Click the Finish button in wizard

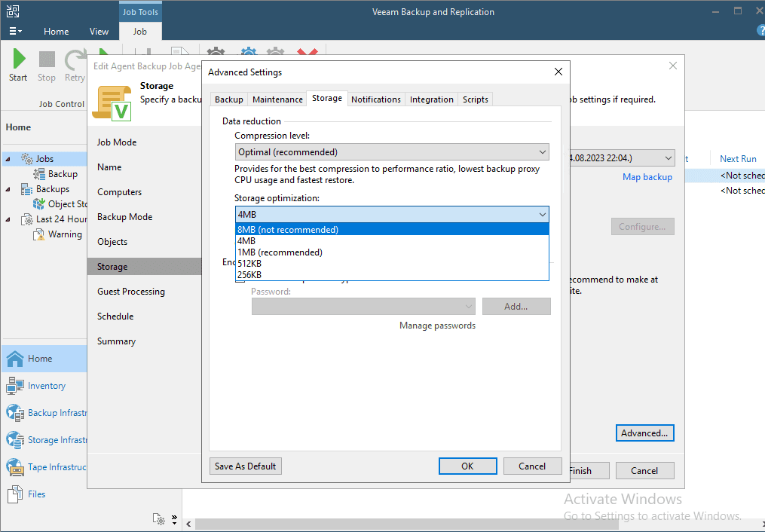tap(589, 470)
